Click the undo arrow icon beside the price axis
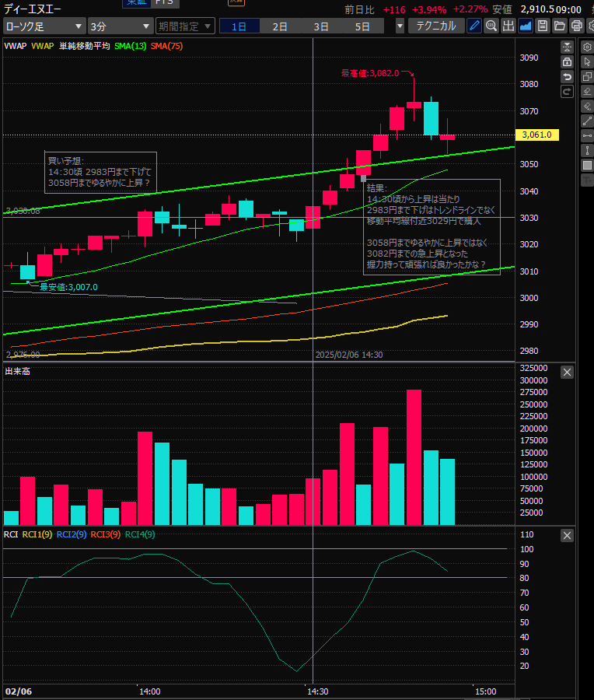This screenshot has height=700, width=594. pos(567,76)
